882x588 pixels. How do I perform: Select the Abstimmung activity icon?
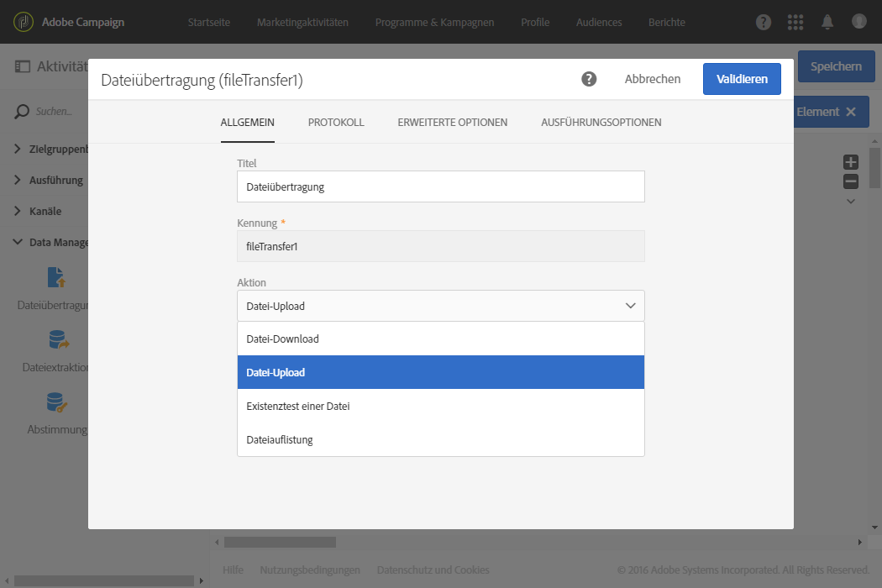57,402
